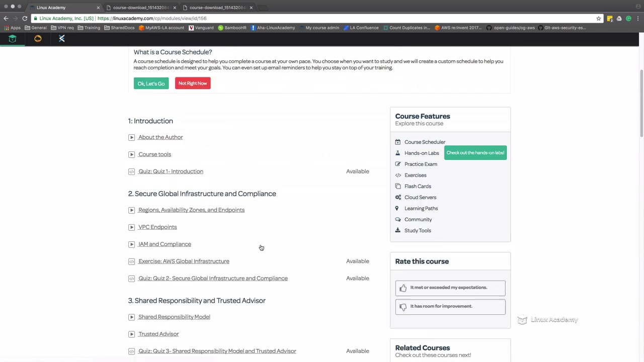The width and height of the screenshot is (644, 362).
Task: Click the play icon beside About the Author
Action: click(131, 137)
